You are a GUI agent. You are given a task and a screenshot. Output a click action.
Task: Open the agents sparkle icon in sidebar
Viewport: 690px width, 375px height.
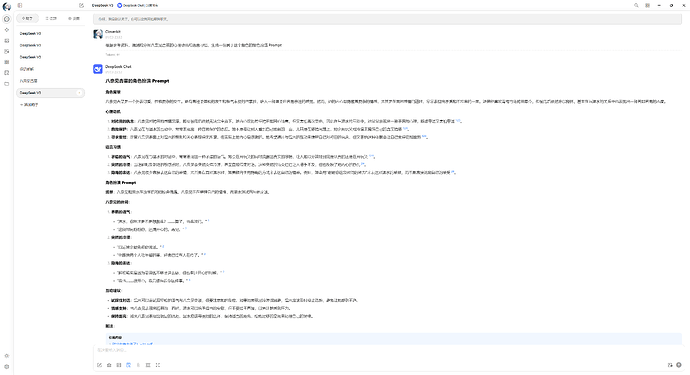(x=7, y=30)
